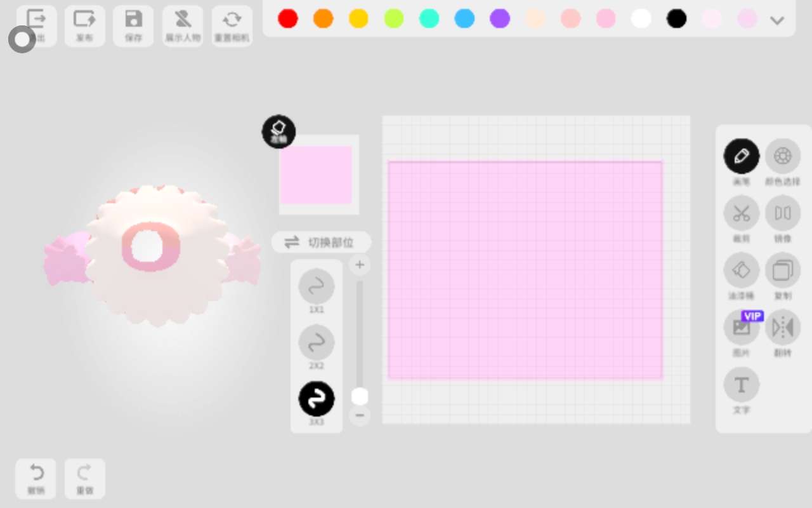Screen dimensions: 812x508
Task: Select the 1X1 brush size
Action: [316, 287]
